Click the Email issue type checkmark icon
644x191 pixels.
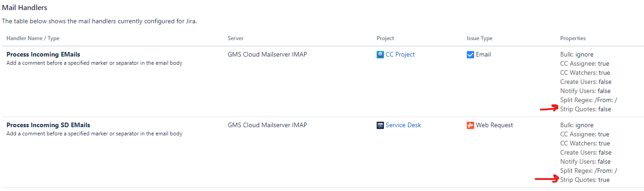click(x=470, y=55)
